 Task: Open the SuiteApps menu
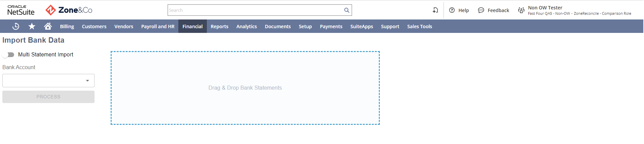[361, 26]
